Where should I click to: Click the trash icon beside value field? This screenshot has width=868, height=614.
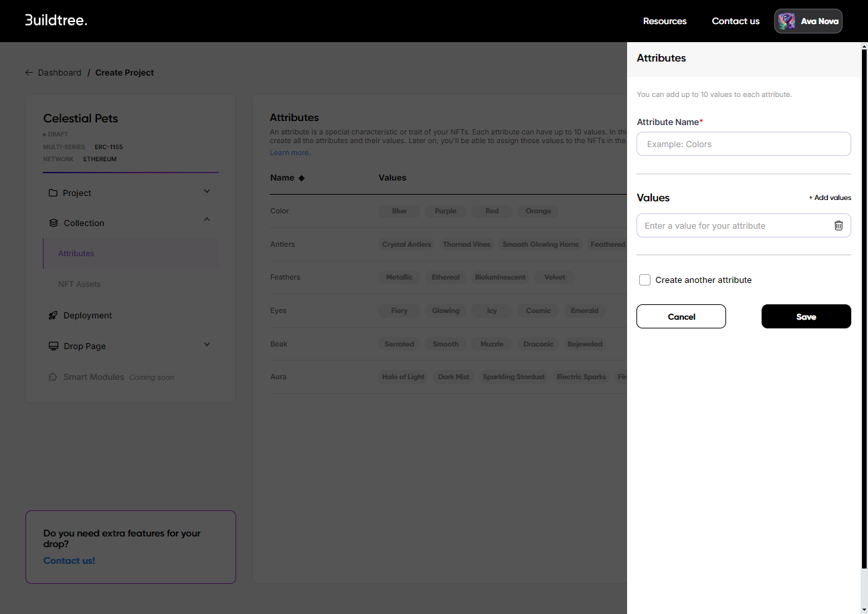[838, 226]
